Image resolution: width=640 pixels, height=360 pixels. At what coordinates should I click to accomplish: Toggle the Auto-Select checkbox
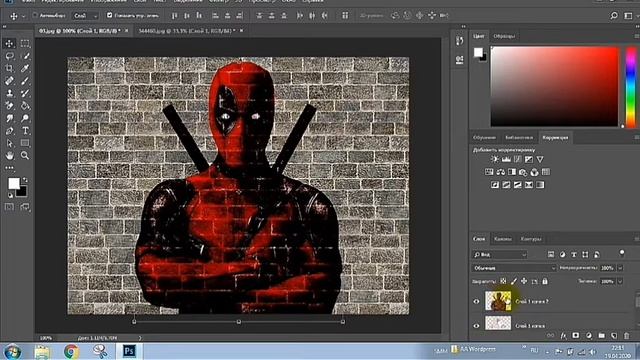[x=35, y=16]
